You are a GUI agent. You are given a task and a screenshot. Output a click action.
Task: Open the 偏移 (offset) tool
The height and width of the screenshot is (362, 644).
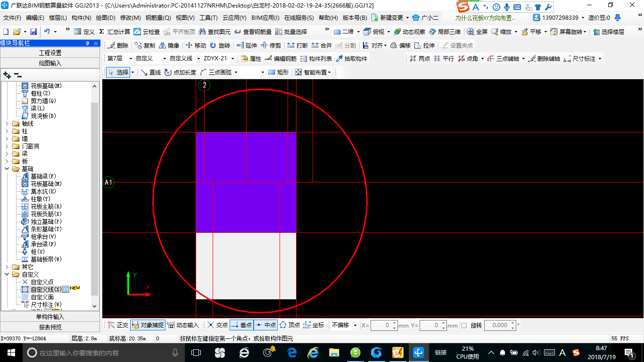401,46
